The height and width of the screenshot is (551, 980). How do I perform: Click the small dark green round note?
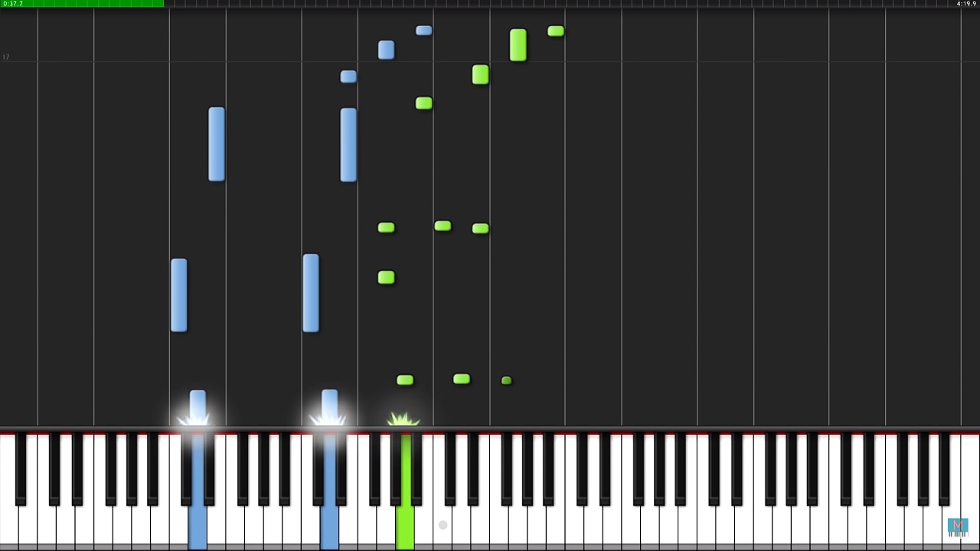click(506, 380)
